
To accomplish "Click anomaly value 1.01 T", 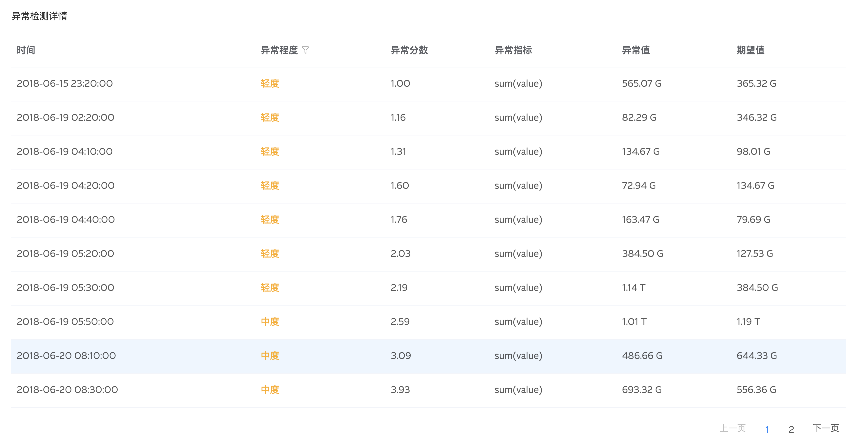I will [x=634, y=322].
